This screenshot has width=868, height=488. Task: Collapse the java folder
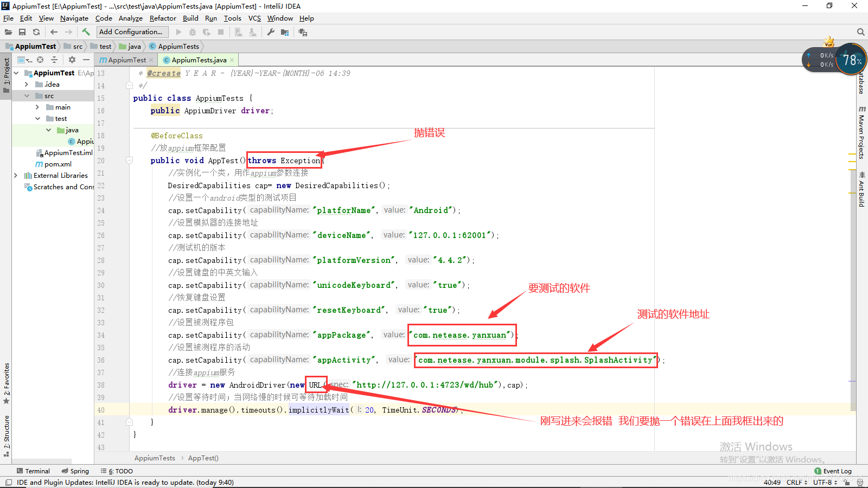pyautogui.click(x=48, y=130)
